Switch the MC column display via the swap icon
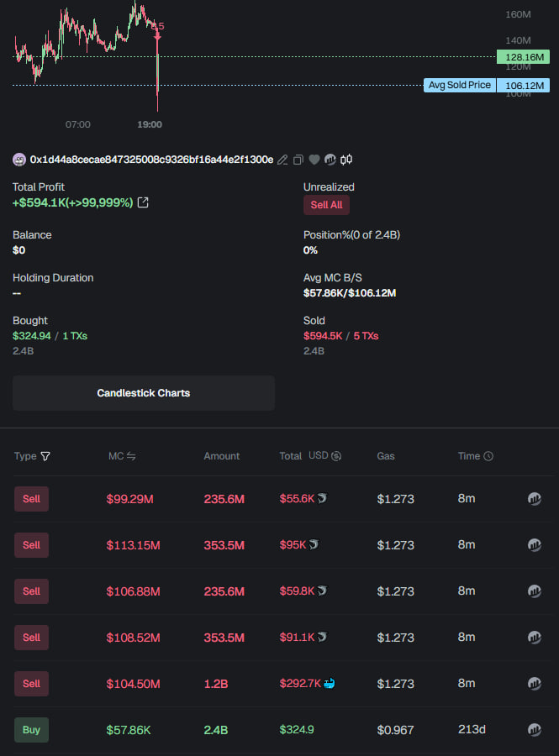This screenshot has width=559, height=756. (131, 456)
